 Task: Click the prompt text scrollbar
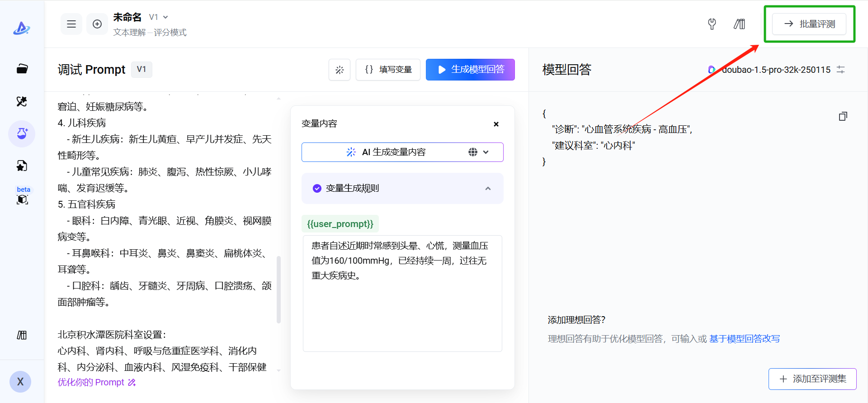tap(278, 289)
